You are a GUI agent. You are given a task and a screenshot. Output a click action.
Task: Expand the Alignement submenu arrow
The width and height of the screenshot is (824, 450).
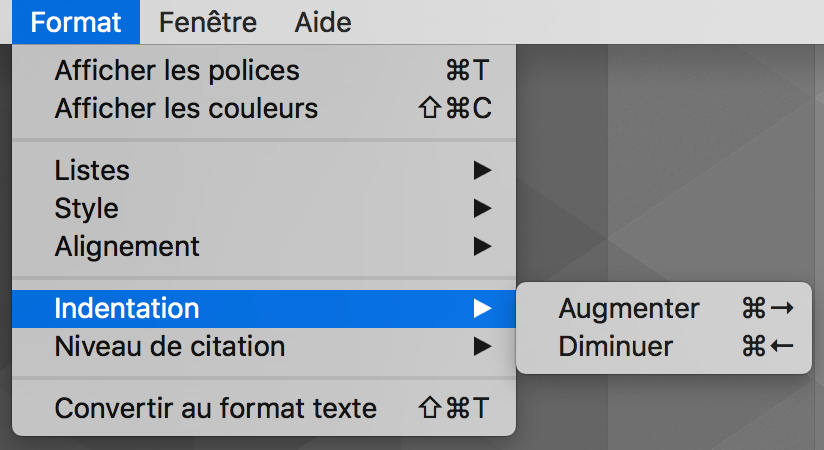483,246
